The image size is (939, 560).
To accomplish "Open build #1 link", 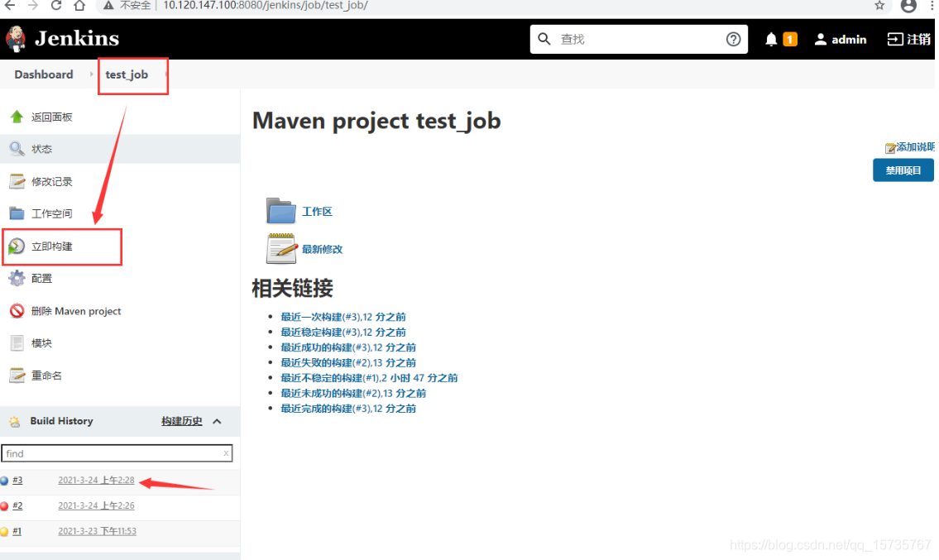I will point(17,531).
